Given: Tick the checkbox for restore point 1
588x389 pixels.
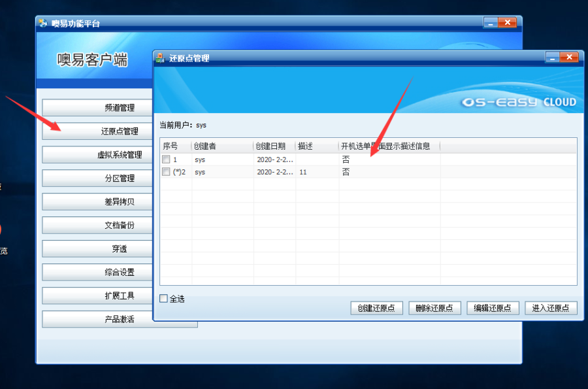Looking at the screenshot, I should [166, 160].
